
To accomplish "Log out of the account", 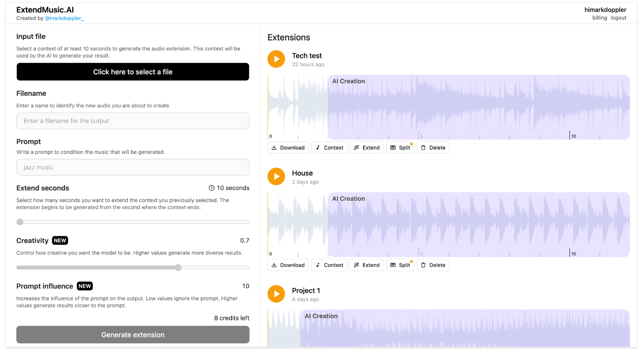I will click(618, 18).
